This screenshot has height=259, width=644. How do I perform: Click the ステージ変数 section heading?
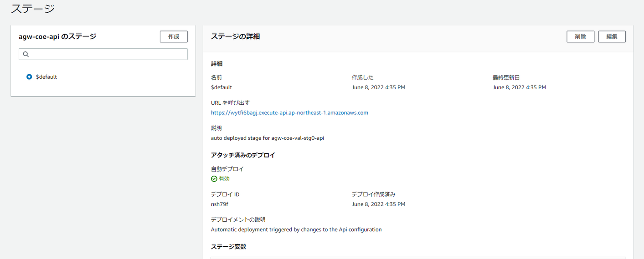(228, 247)
